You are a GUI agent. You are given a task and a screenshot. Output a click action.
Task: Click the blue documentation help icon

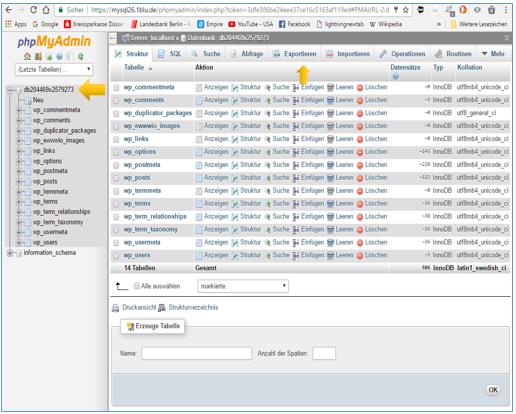pos(59,57)
